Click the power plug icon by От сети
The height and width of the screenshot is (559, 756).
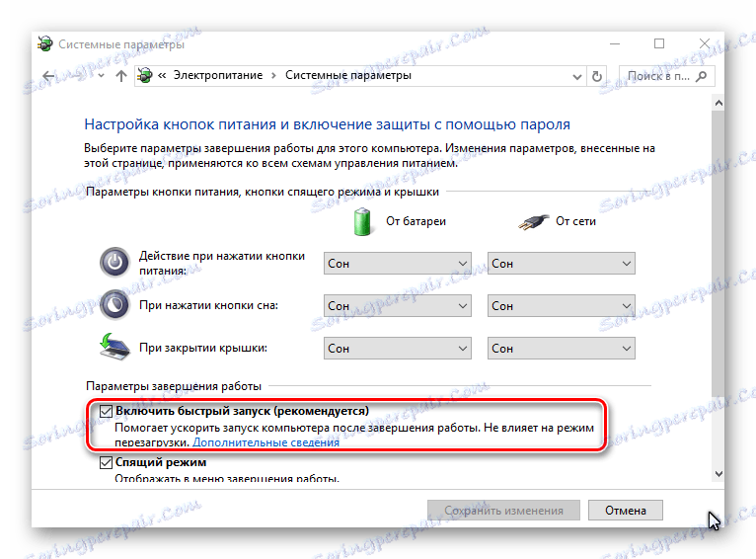click(534, 222)
